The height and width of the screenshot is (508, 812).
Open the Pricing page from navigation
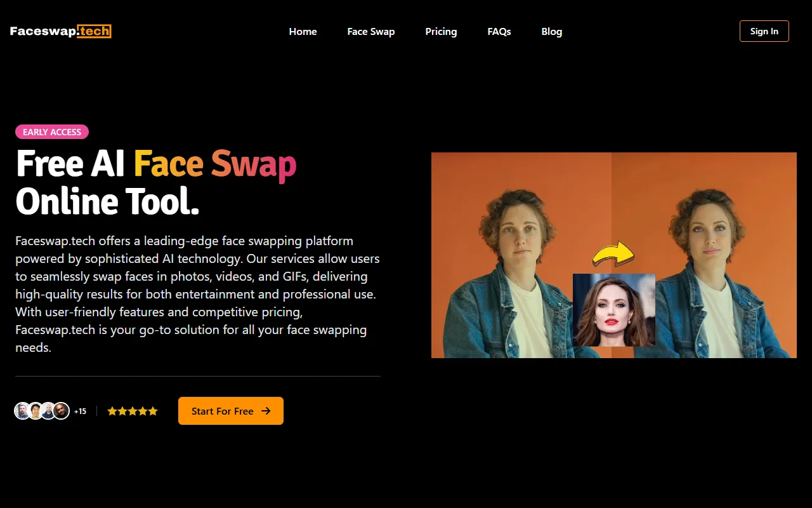pyautogui.click(x=441, y=31)
